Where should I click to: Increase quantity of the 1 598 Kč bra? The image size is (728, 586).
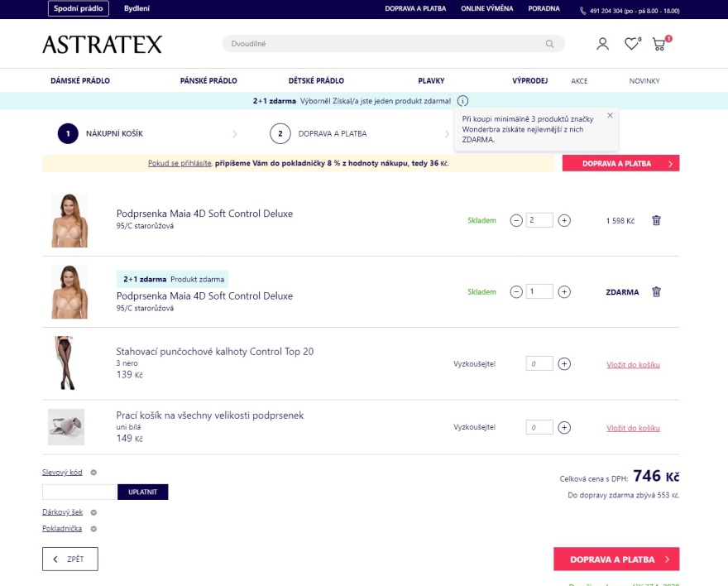[564, 220]
